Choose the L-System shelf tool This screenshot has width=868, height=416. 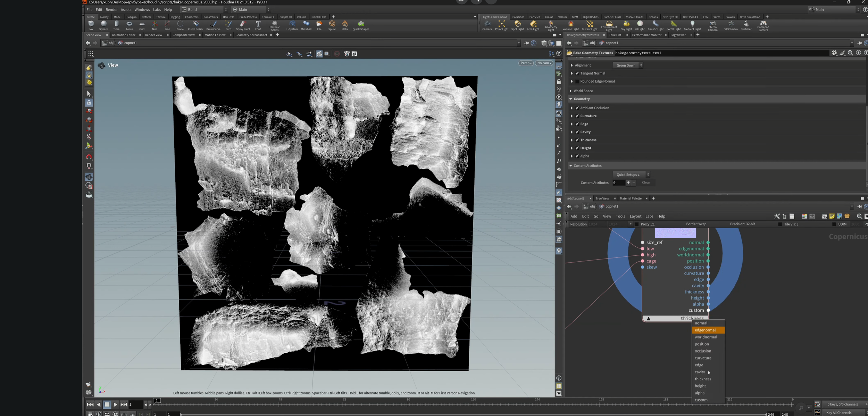(292, 25)
